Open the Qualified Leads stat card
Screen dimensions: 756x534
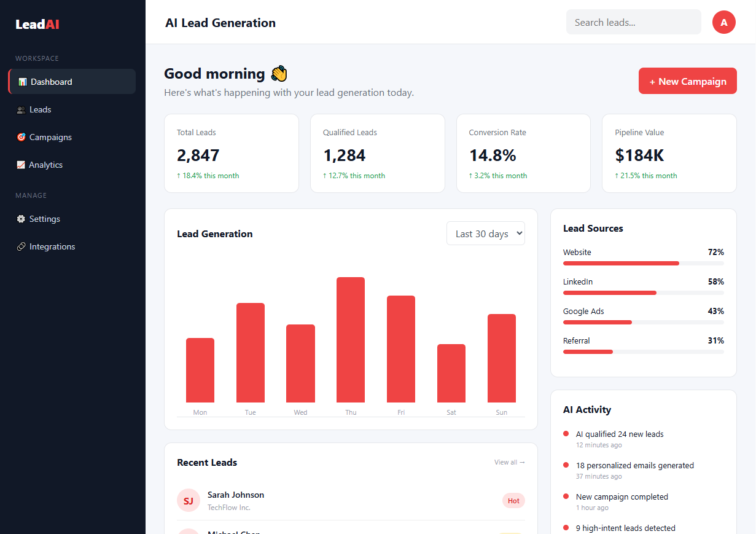point(378,153)
